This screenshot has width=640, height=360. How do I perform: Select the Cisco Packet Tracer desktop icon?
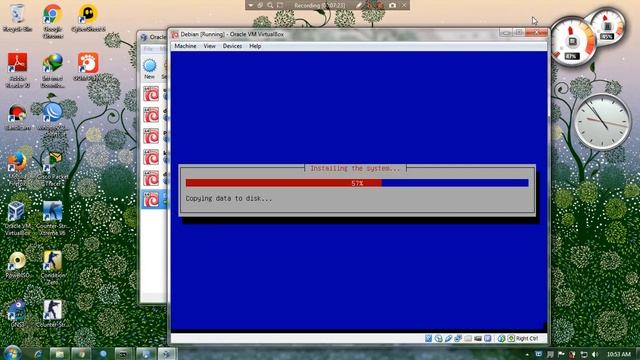(x=53, y=168)
